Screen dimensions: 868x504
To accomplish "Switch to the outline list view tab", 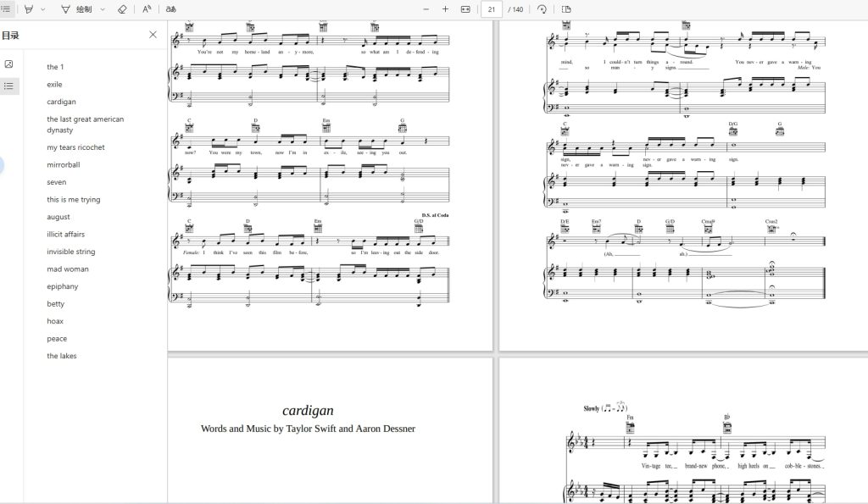I will [x=8, y=86].
